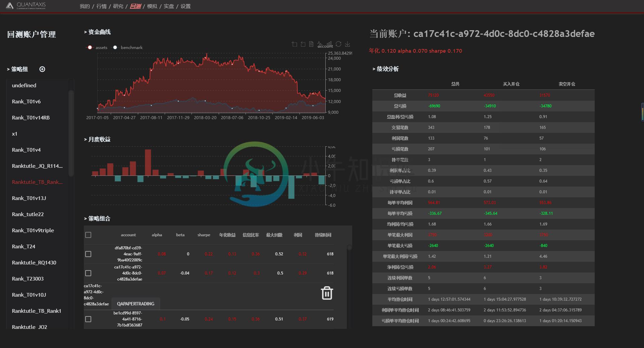This screenshot has height=348, width=644.
Task: Switch chart to line type icon
Action: click(x=320, y=44)
